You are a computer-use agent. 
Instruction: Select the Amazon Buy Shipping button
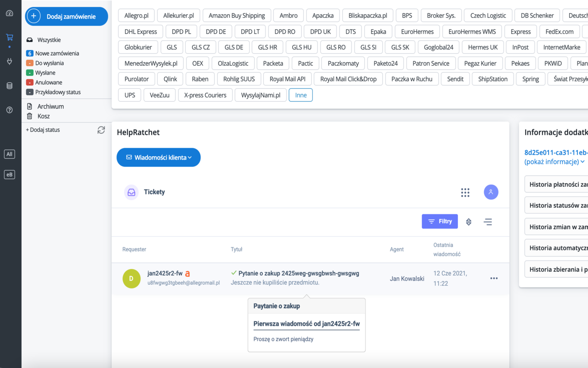coord(237,15)
